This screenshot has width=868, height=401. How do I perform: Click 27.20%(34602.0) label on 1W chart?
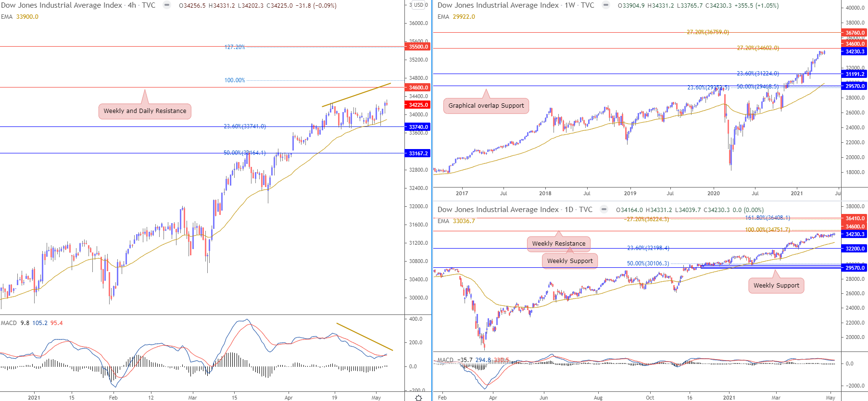click(x=758, y=48)
